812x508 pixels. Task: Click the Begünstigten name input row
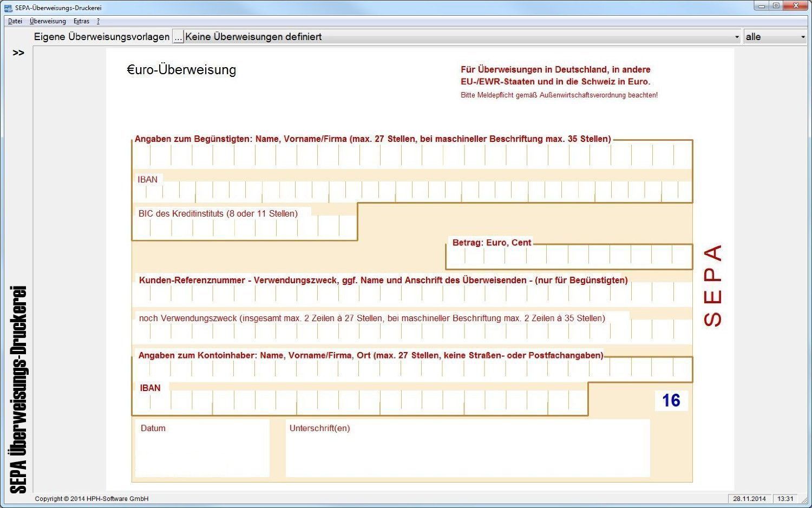[411, 157]
